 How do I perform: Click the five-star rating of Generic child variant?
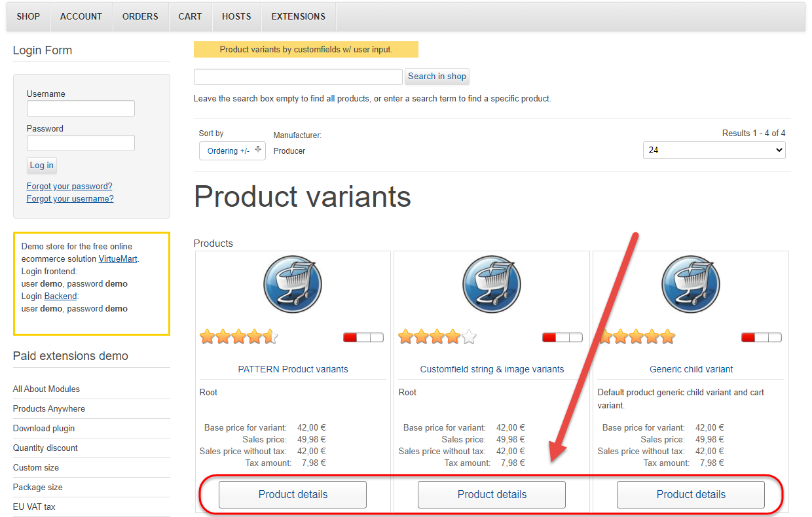(637, 337)
